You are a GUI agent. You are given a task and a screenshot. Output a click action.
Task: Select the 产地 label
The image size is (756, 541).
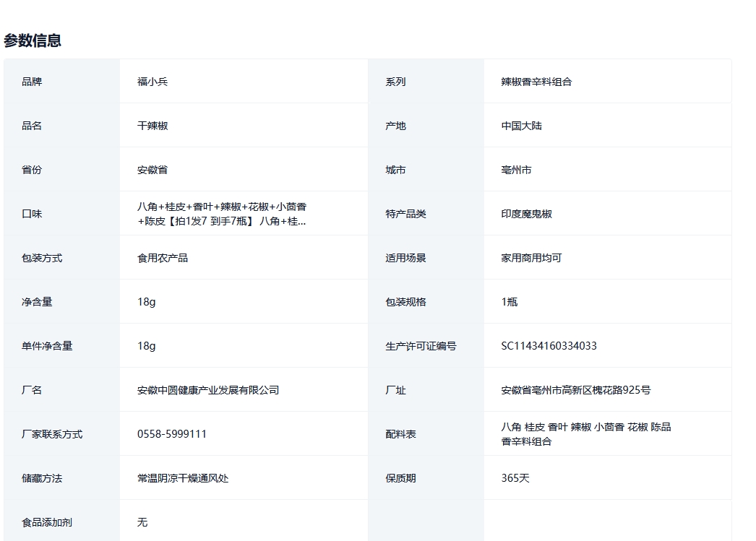click(x=395, y=126)
